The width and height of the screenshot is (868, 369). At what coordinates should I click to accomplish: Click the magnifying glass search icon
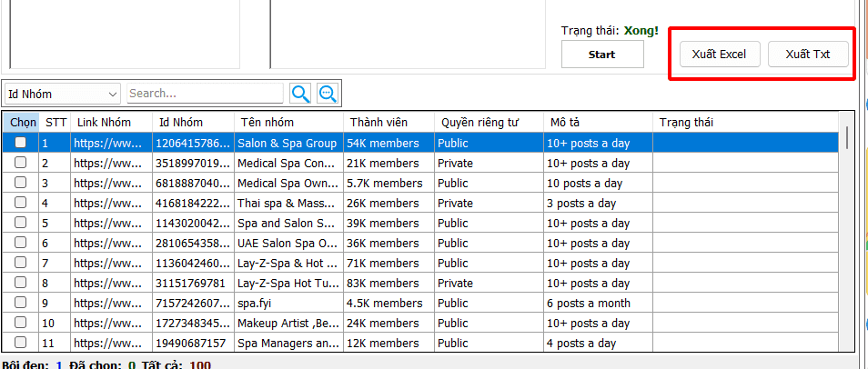point(300,93)
